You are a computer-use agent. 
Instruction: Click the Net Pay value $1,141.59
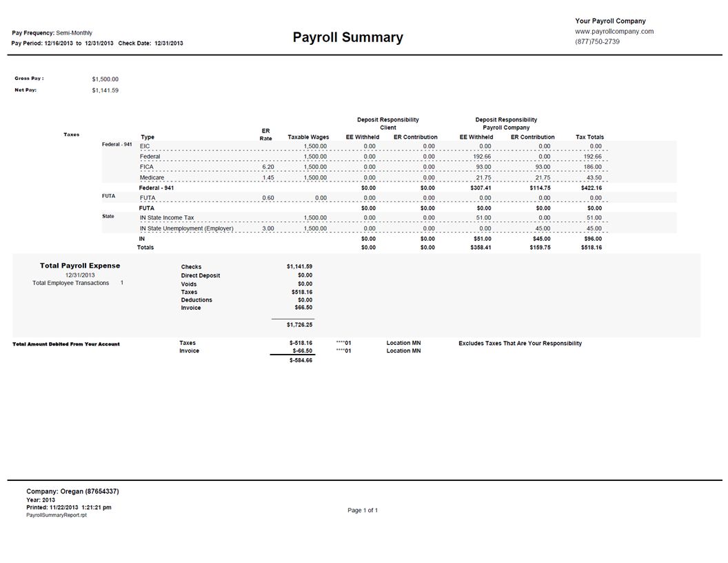click(x=105, y=90)
